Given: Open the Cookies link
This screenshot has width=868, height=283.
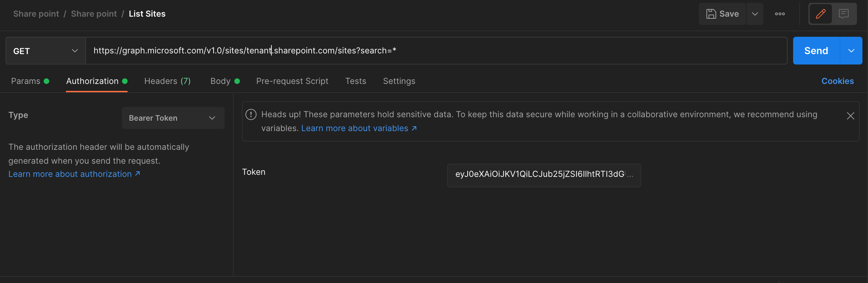Looking at the screenshot, I should pyautogui.click(x=837, y=81).
